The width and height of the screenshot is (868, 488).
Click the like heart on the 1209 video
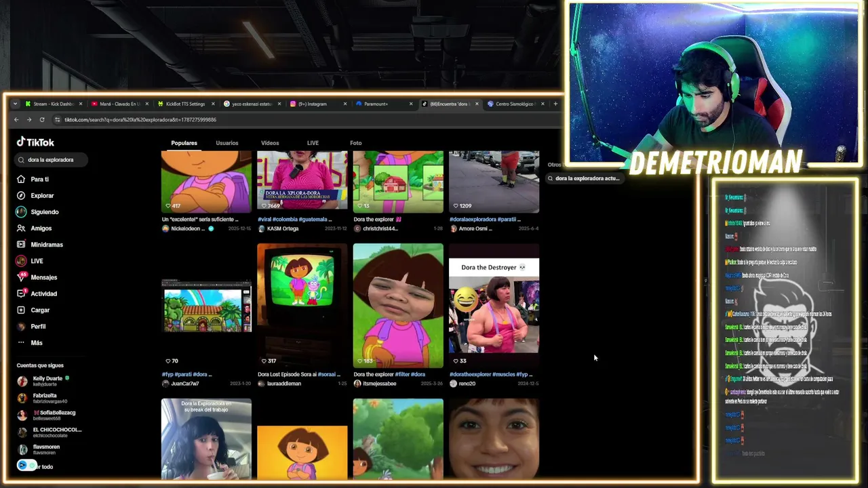(456, 205)
